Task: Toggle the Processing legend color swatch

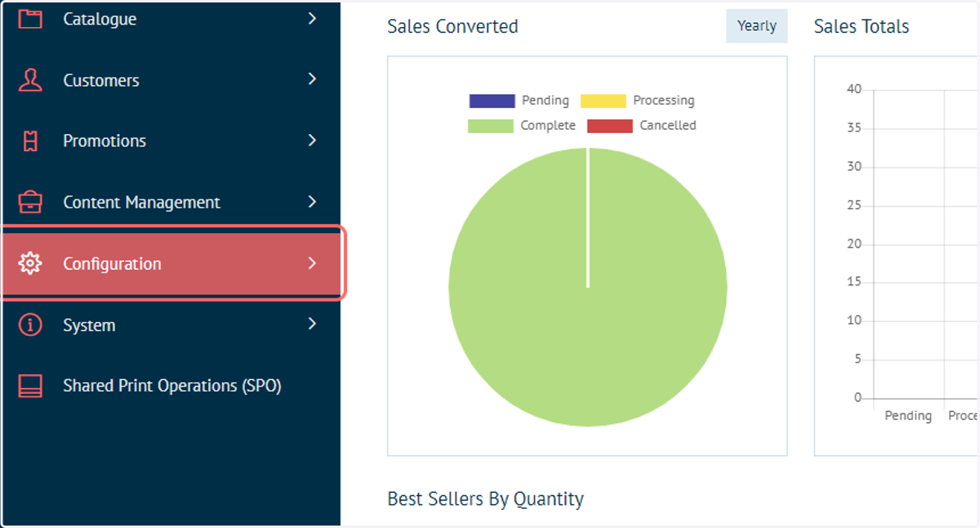Action: tap(603, 101)
